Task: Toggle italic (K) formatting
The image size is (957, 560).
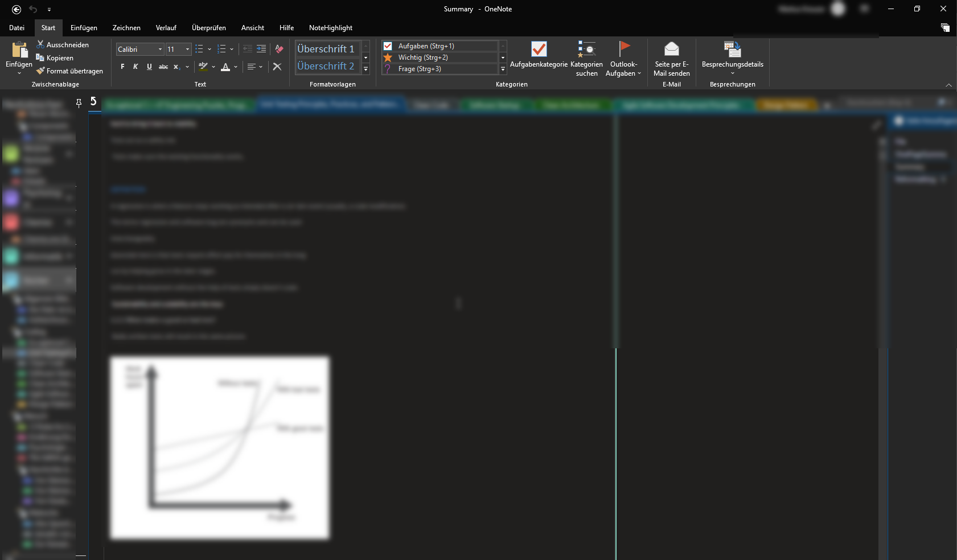Action: tap(135, 67)
